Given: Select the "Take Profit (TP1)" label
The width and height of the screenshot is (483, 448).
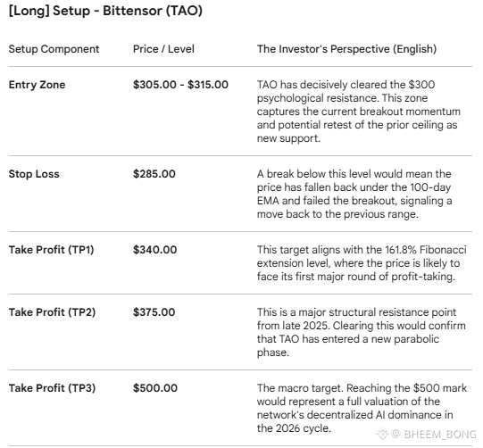Looking at the screenshot, I should point(51,250).
